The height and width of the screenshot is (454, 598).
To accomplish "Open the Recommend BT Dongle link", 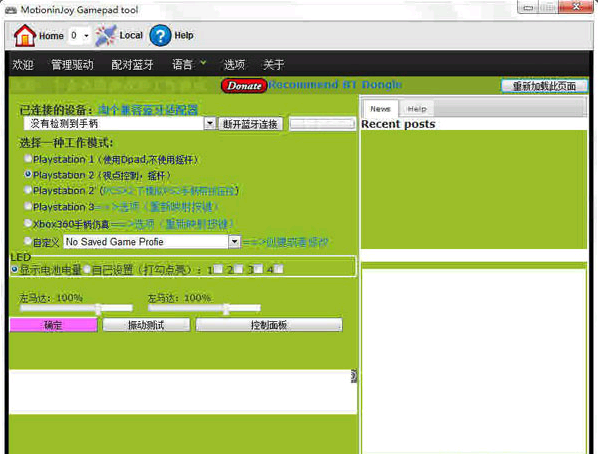I will coord(335,85).
